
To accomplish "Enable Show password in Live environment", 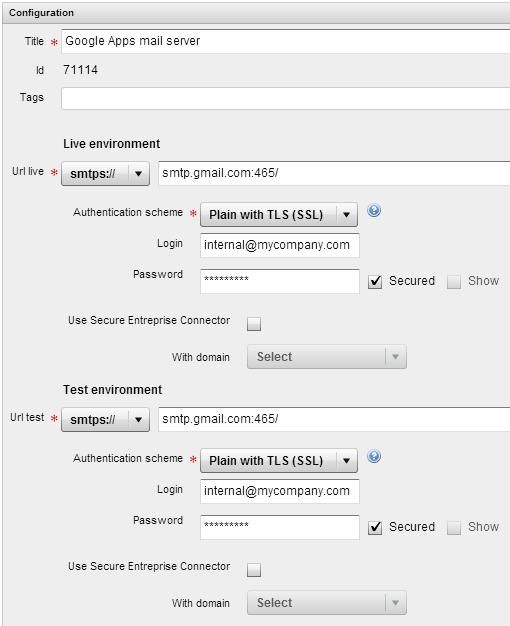I will coord(454,281).
